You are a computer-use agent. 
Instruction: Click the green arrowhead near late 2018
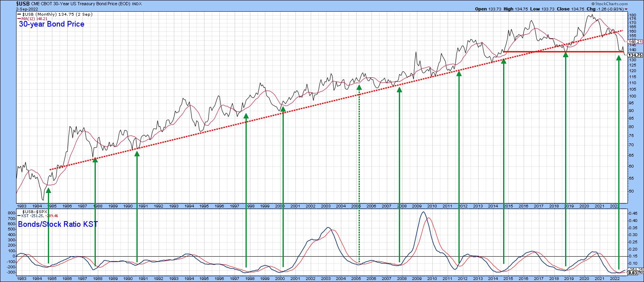click(x=566, y=54)
